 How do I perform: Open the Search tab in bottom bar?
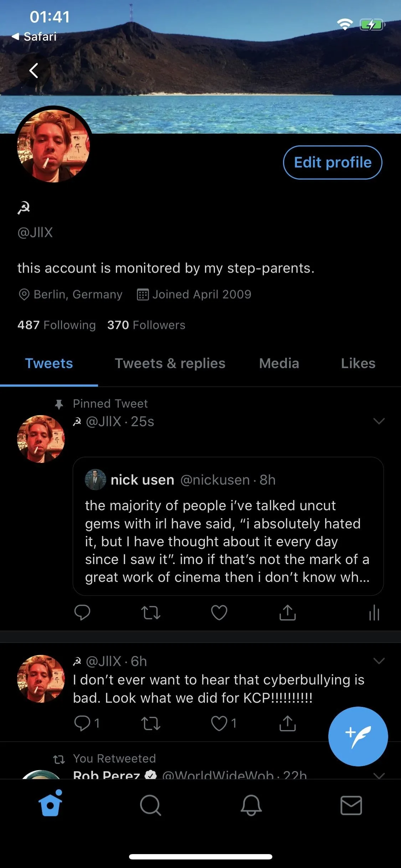pos(150,805)
